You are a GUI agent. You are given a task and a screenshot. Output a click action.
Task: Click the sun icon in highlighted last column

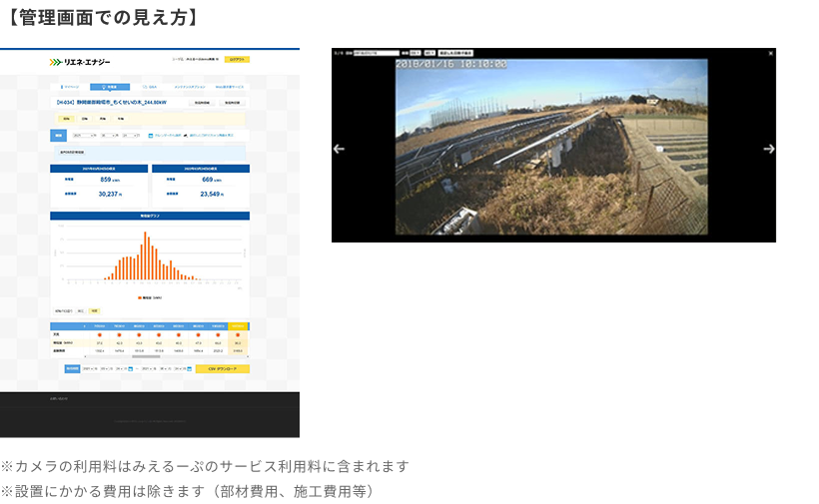[238, 335]
